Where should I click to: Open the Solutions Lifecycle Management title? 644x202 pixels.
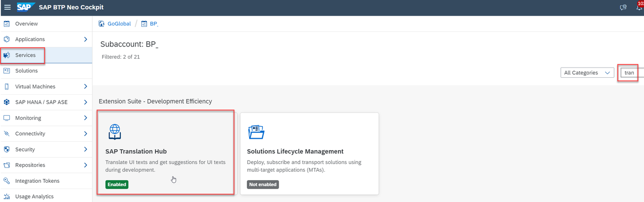coord(295,151)
